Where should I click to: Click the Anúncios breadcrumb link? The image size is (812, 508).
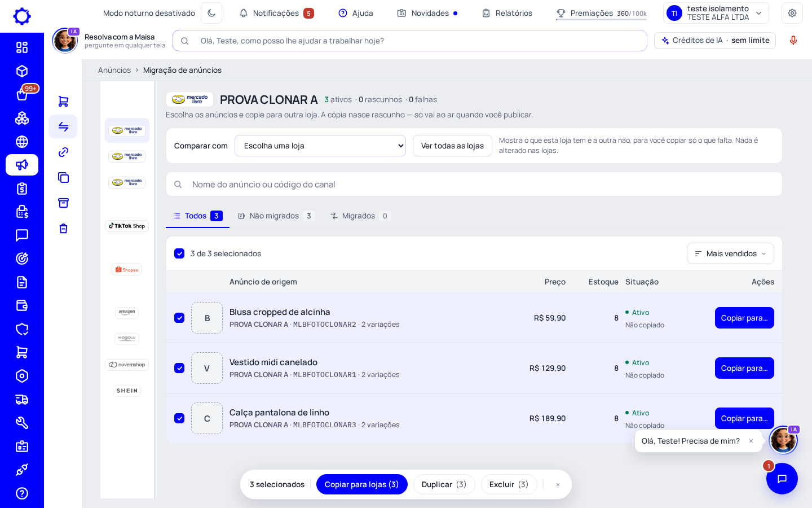click(114, 70)
